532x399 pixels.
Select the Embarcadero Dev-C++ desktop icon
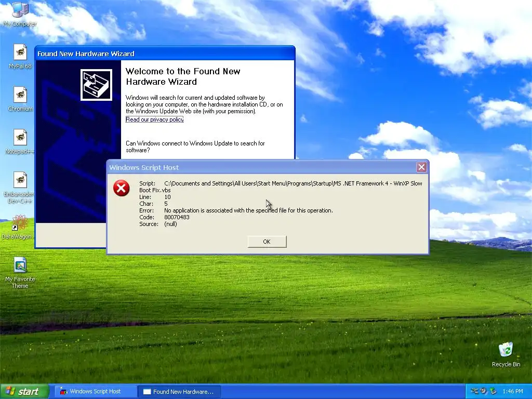pos(19,188)
